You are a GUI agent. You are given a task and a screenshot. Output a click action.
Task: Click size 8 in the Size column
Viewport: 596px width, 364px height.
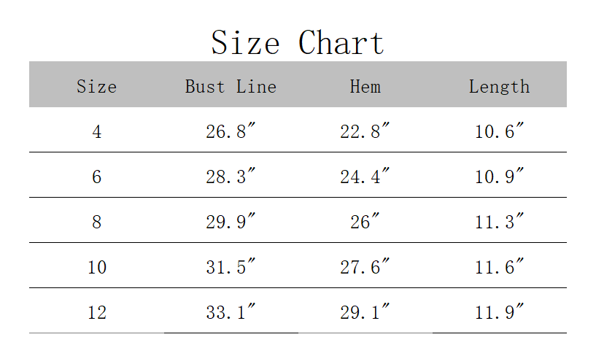point(96,222)
